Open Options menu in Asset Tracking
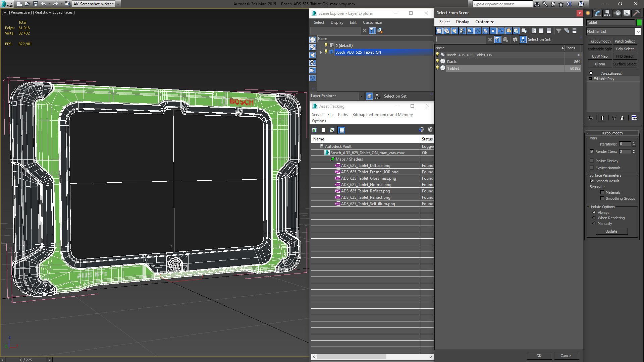Viewport: 644px width, 362px height. 319,121
